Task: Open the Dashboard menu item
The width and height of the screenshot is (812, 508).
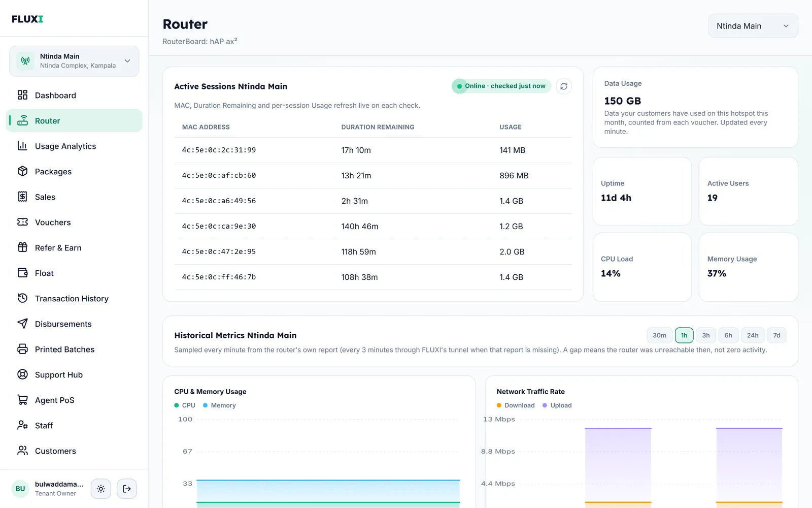Action: [x=74, y=95]
